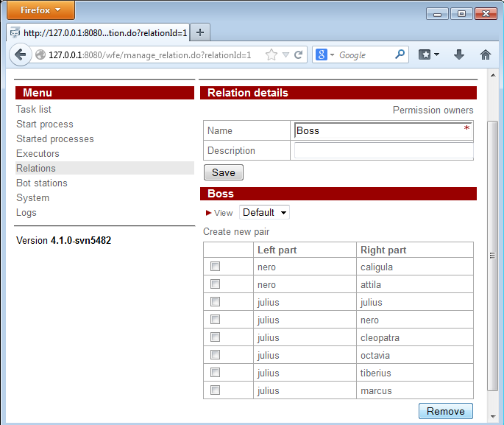The height and width of the screenshot is (425, 504).
Task: Open the Bookmarks menu toolbar icon
Action: pyautogui.click(x=428, y=55)
